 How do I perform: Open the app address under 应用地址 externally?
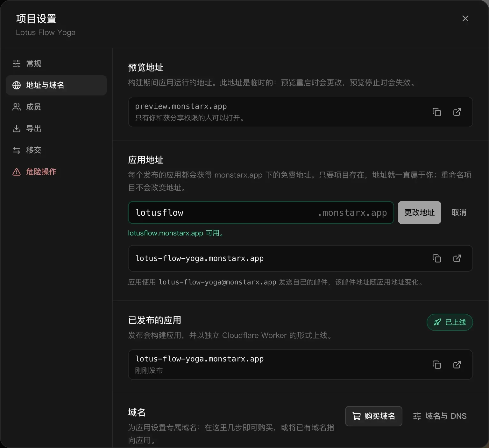tap(457, 258)
